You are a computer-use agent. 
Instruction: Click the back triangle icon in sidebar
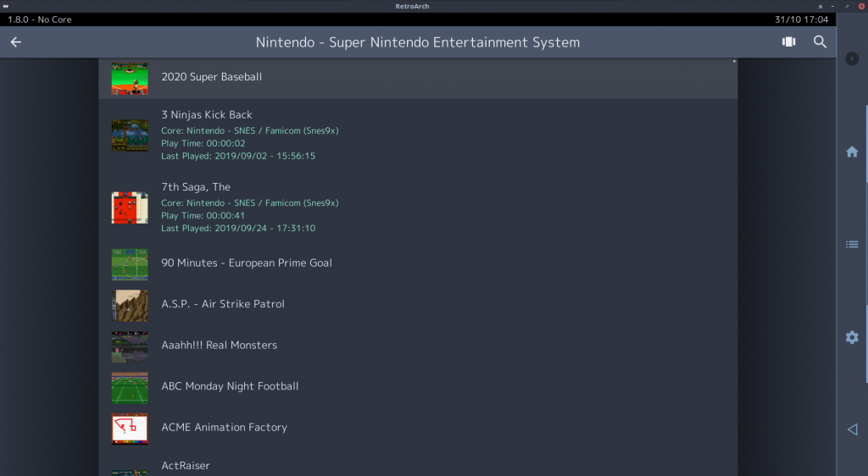853,429
